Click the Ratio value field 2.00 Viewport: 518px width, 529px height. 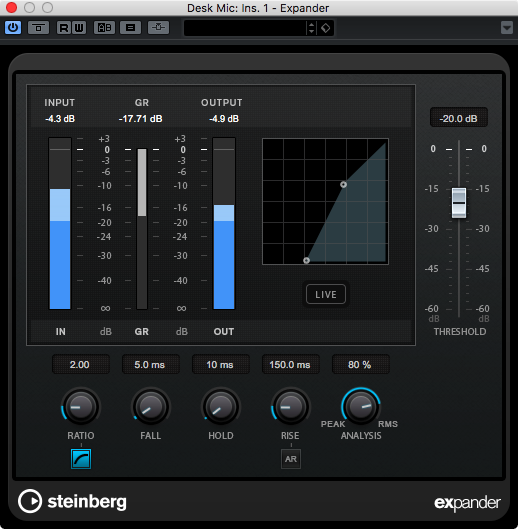pos(81,364)
